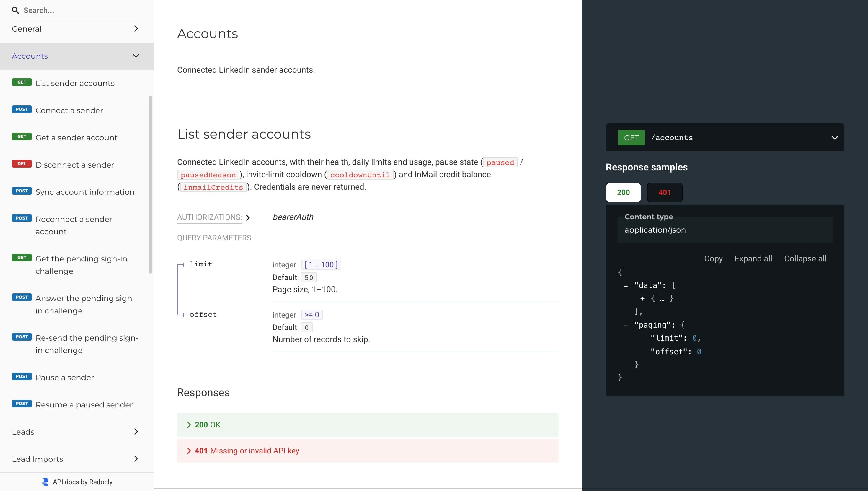Open the General menu group
The image size is (868, 491).
76,29
